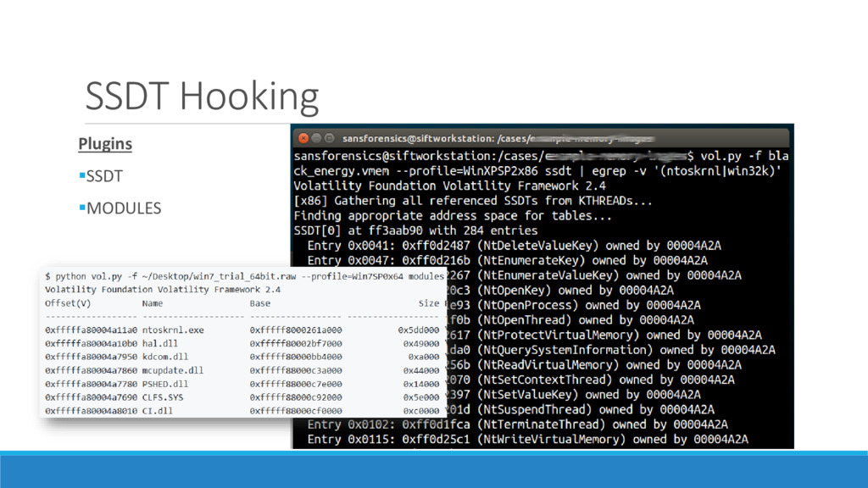
Task: Click the NtQuerySystemInformation entry line
Action: (x=610, y=350)
